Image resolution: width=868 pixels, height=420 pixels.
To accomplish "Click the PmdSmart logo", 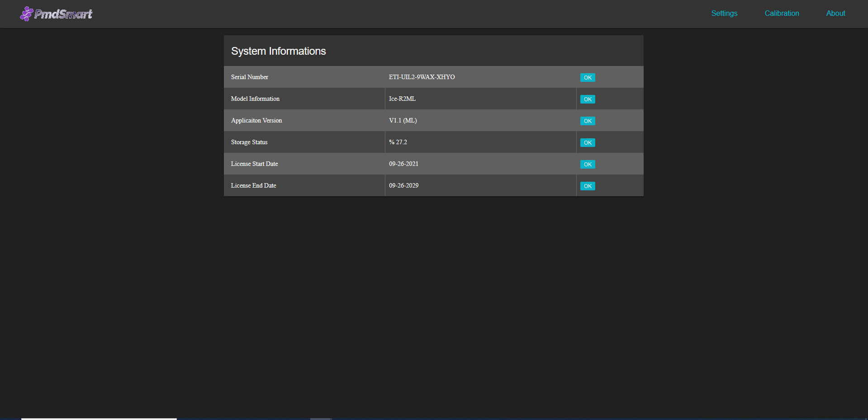I will pyautogui.click(x=56, y=14).
